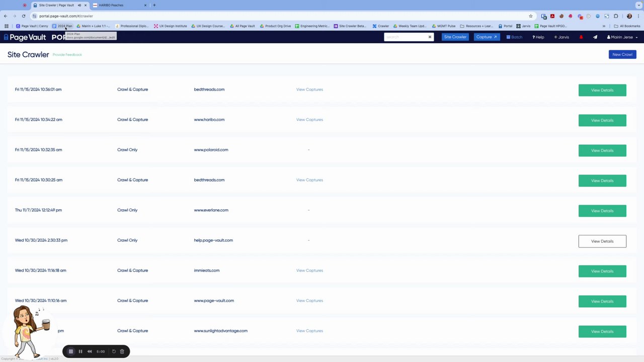View Captures for www.sunlightadvantage.com
The width and height of the screenshot is (644, 362).
coord(309,331)
